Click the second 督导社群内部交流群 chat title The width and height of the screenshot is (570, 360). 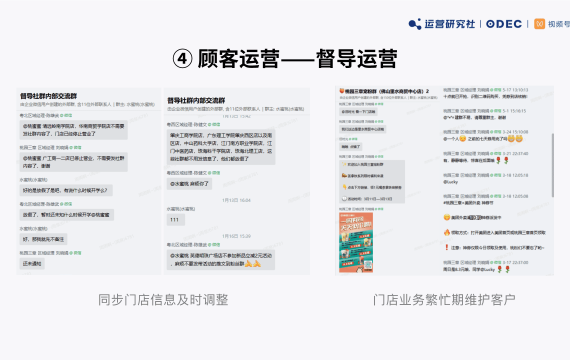(196, 100)
